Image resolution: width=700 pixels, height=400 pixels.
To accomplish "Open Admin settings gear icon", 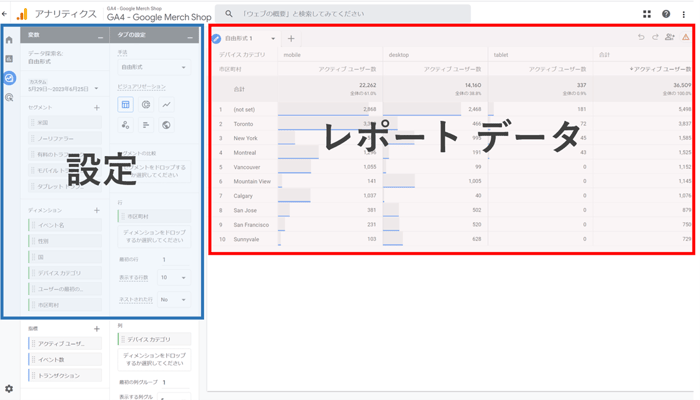I will pos(9,388).
